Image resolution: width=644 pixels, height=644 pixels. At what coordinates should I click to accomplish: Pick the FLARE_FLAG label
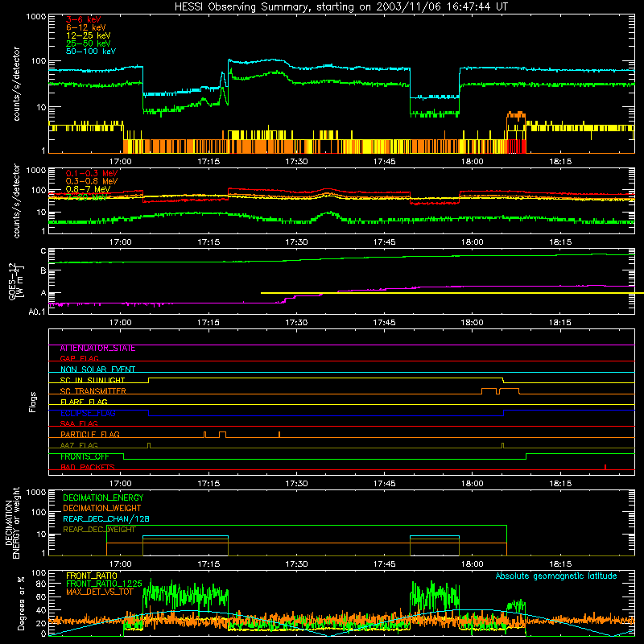coord(84,402)
